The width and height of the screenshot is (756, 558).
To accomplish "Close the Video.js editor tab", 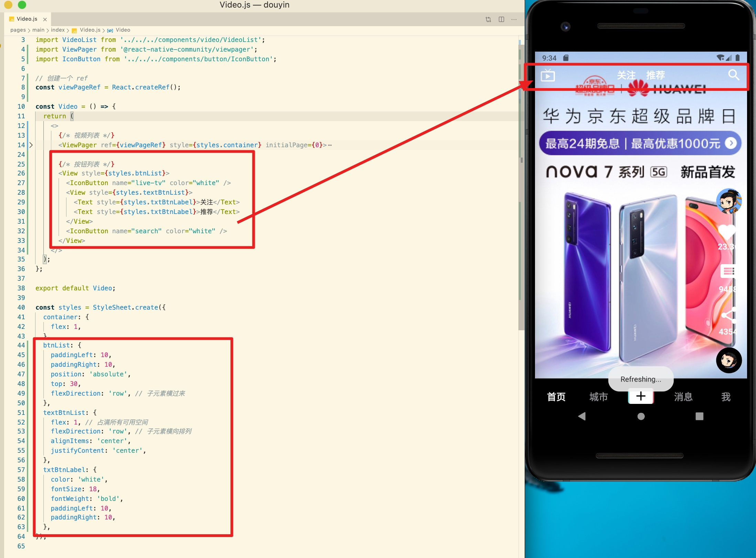I will pyautogui.click(x=45, y=19).
